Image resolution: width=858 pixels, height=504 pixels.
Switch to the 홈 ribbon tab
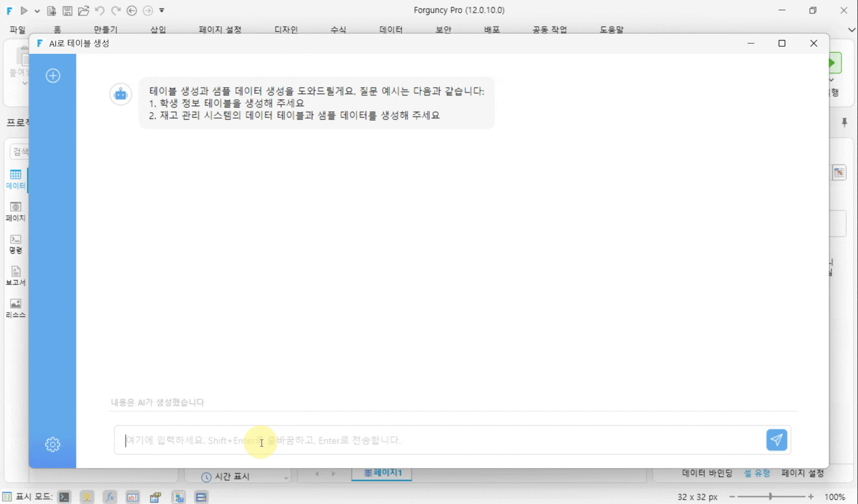click(x=57, y=29)
